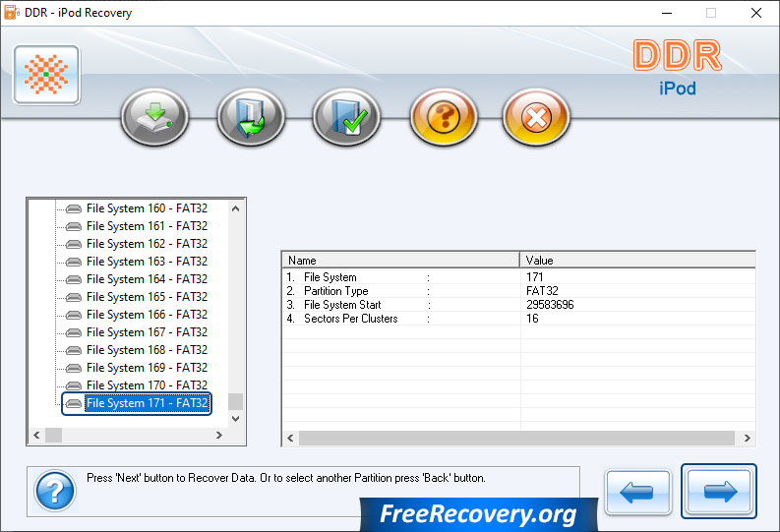Click drive icon beside File System 163
This screenshot has width=780, height=532.
tap(74, 262)
